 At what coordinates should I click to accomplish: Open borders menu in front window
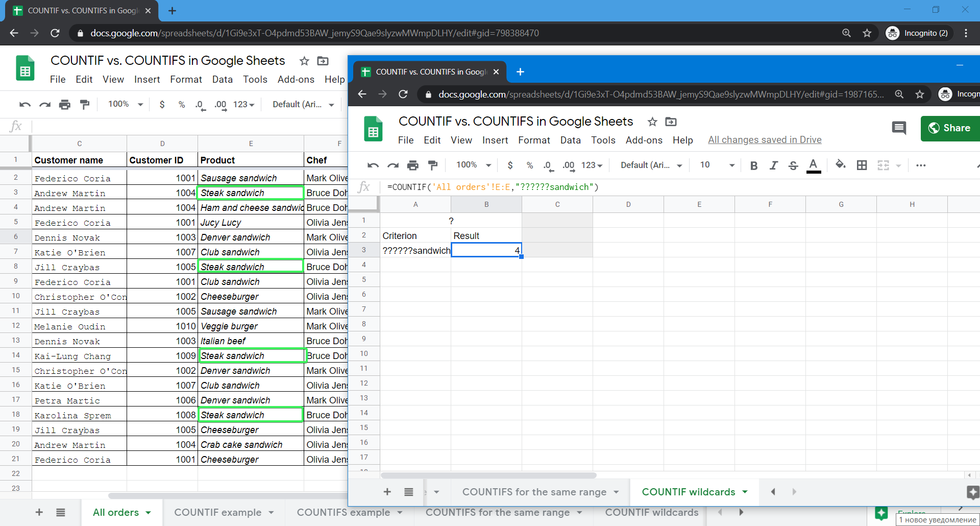tap(862, 165)
